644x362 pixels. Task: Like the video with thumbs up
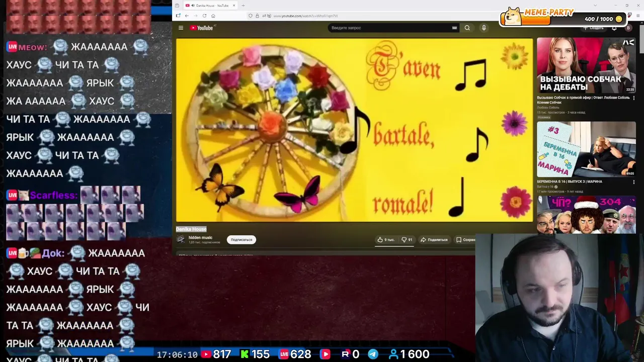tap(386, 240)
